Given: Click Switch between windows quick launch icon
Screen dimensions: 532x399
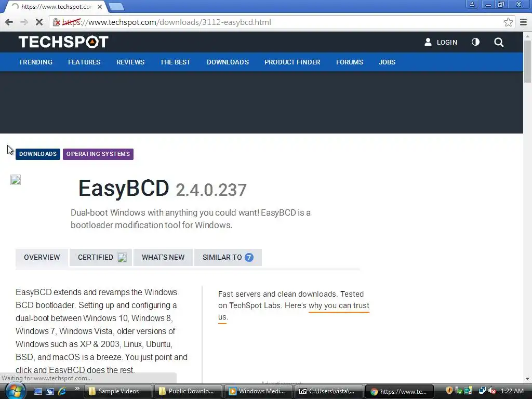Looking at the screenshot, I should [x=50, y=391].
